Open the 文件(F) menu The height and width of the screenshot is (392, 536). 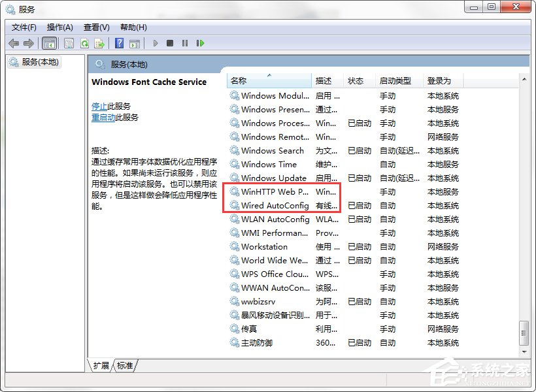(x=24, y=27)
